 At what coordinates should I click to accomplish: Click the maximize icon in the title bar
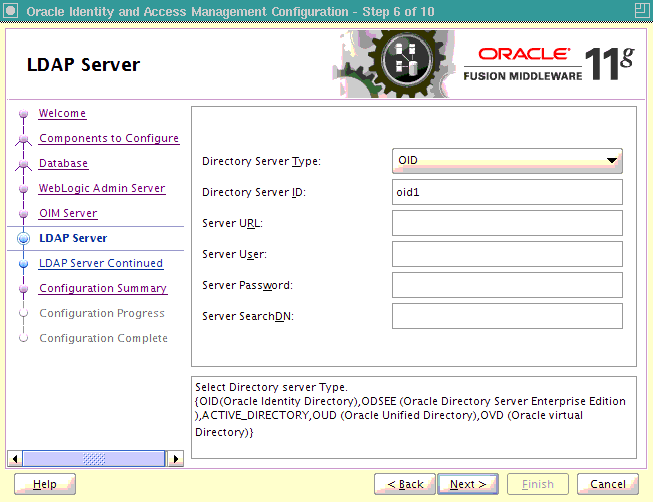coord(641,10)
